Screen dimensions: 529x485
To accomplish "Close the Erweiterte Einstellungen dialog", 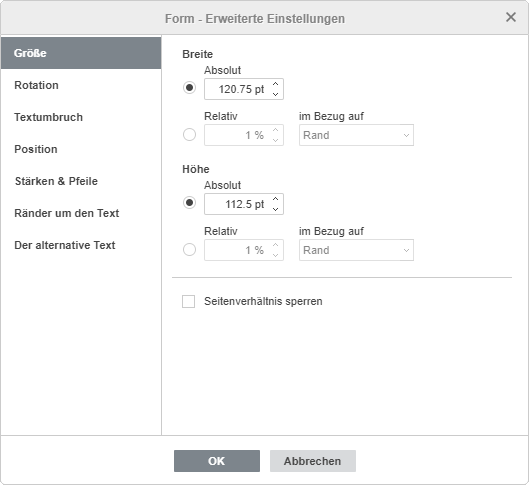I will point(511,17).
